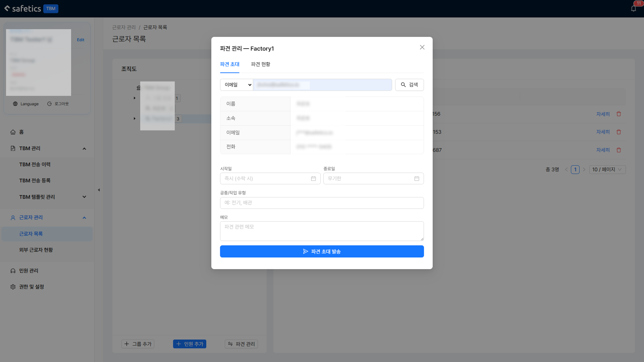Click the document icon beside TBM 관리

tap(13, 148)
